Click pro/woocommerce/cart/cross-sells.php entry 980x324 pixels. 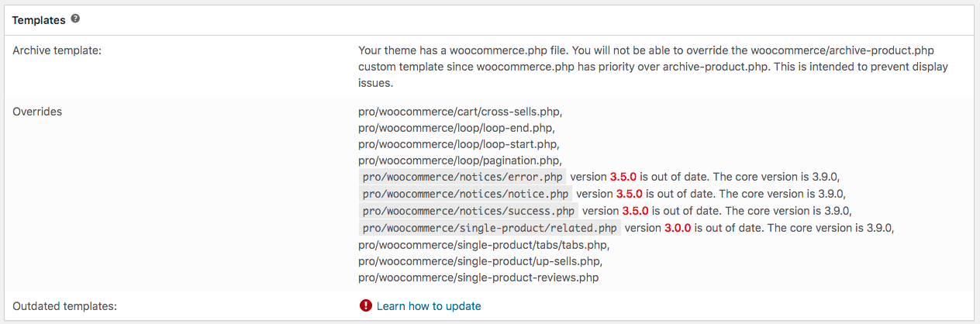pos(460,112)
